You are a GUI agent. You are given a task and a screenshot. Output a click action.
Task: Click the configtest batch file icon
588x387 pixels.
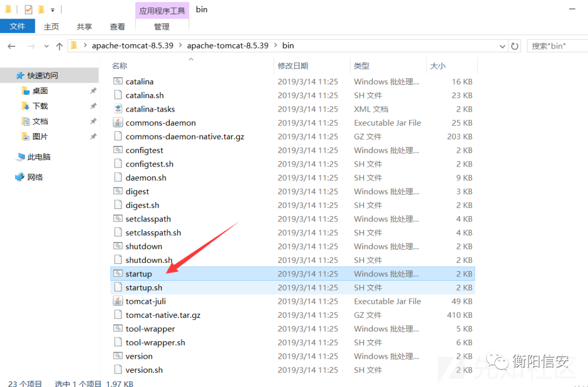[118, 150]
